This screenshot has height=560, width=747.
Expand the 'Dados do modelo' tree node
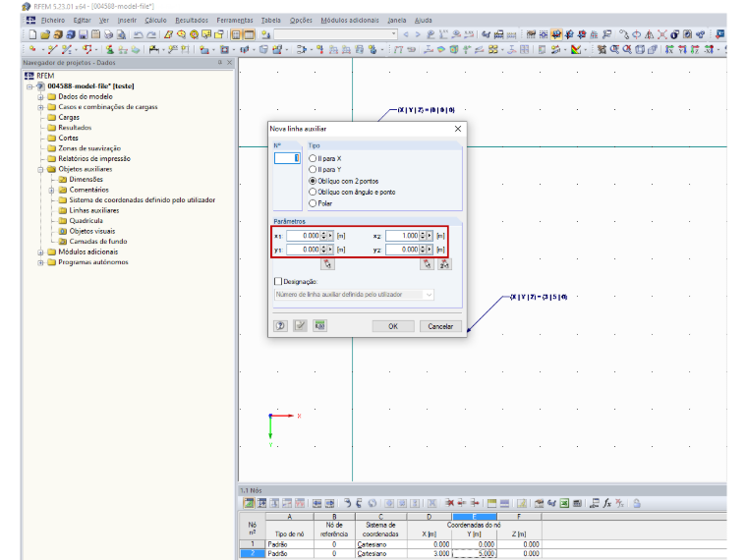click(40, 96)
